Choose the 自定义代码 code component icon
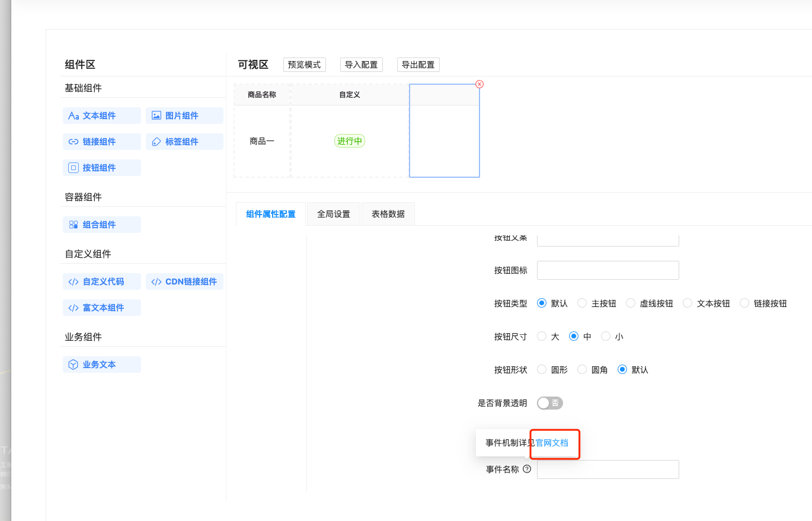This screenshot has height=521, width=812. point(73,282)
